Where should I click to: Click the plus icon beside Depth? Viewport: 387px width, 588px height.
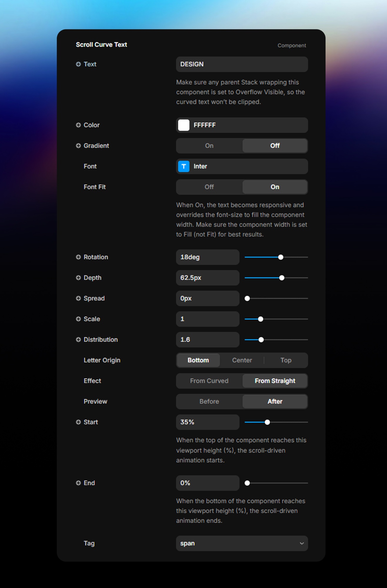pyautogui.click(x=78, y=278)
